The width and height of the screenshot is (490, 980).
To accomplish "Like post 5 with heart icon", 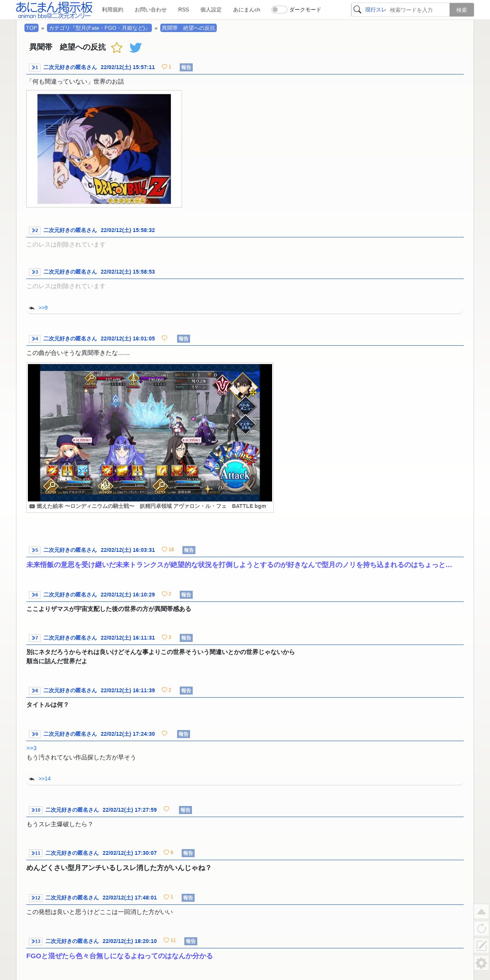I will [164, 550].
